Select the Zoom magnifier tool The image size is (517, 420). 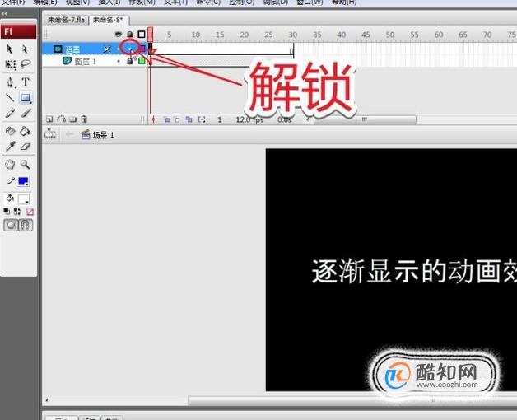click(x=25, y=164)
